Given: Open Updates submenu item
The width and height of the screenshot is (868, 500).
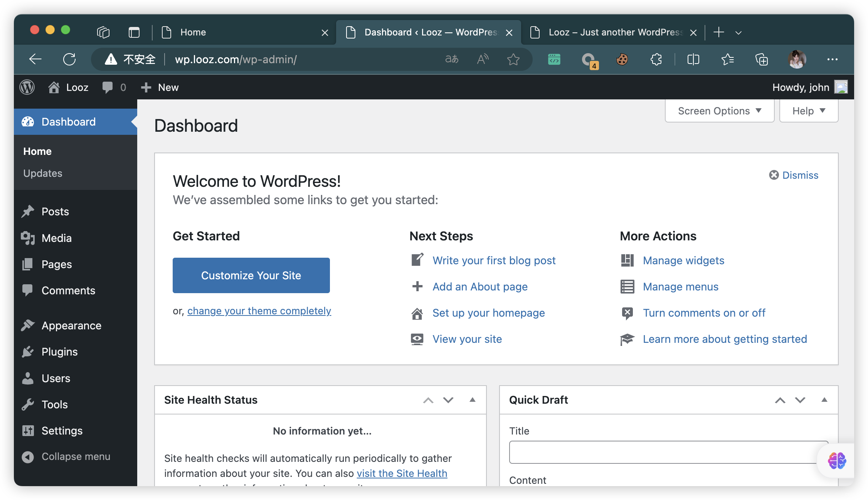Looking at the screenshot, I should [x=43, y=173].
